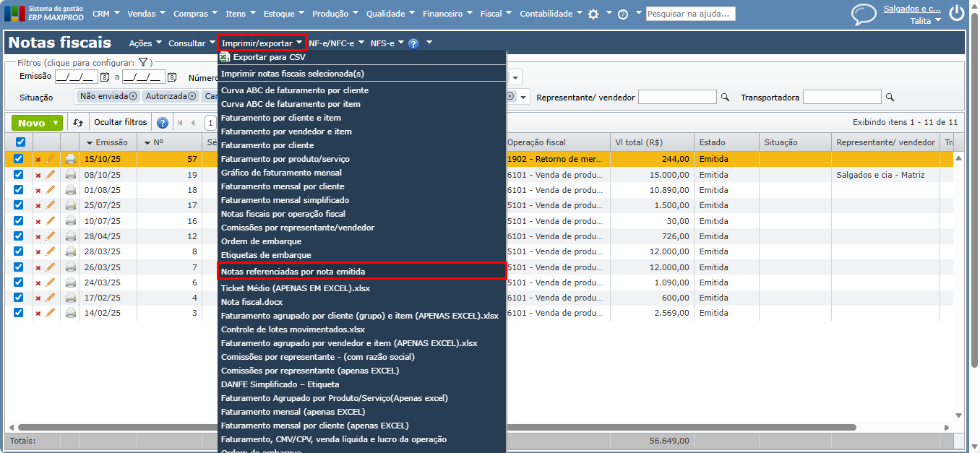Click the Salgados e c... company link
The image size is (980, 453).
click(x=912, y=9)
